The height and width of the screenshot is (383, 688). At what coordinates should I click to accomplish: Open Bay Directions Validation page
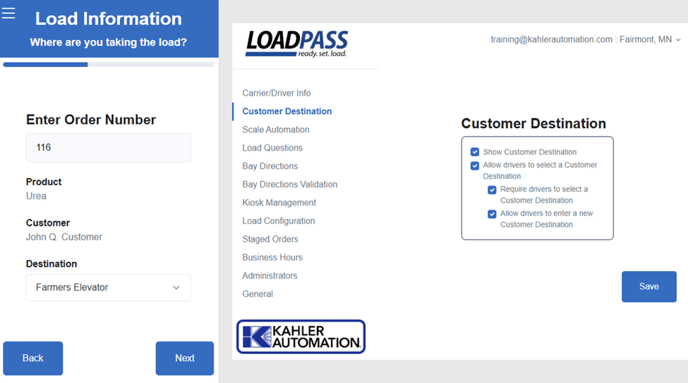pos(290,184)
